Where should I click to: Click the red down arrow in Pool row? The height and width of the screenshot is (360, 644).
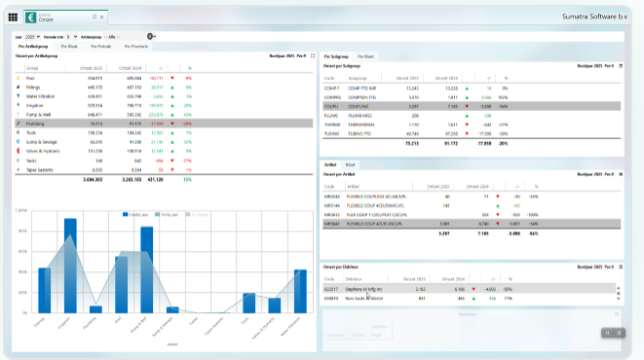coord(172,78)
